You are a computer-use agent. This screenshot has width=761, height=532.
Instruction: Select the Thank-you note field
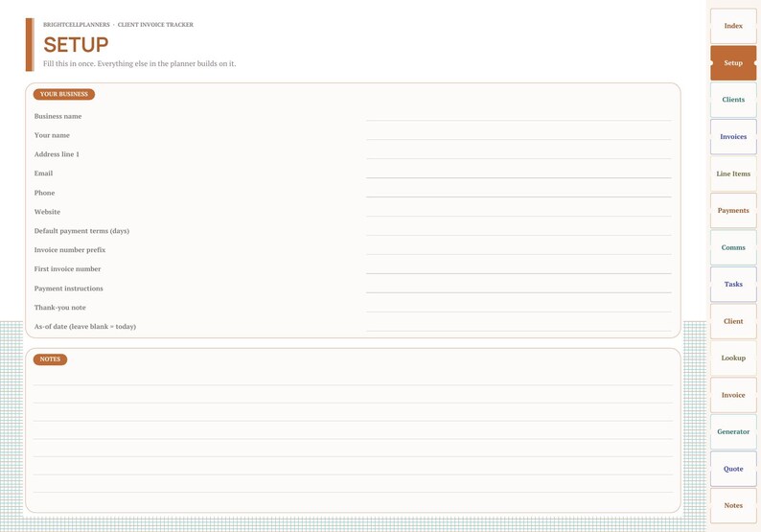(x=519, y=307)
